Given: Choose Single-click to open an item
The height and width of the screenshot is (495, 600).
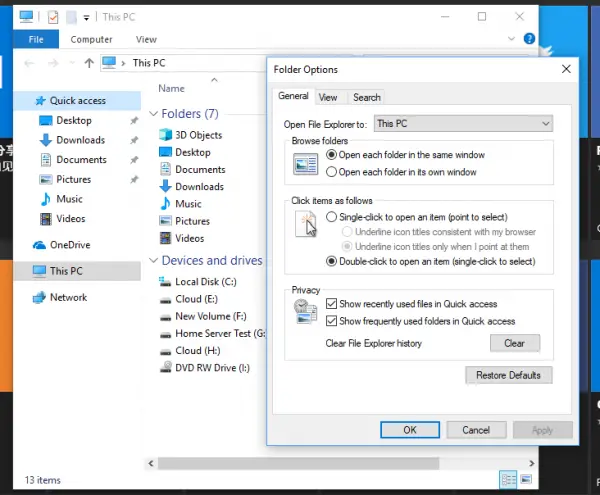Looking at the screenshot, I should [x=332, y=217].
